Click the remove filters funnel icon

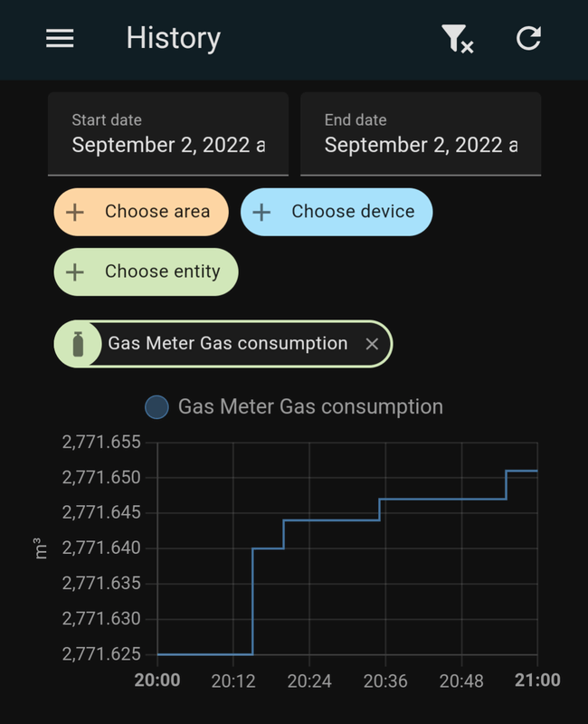(455, 38)
